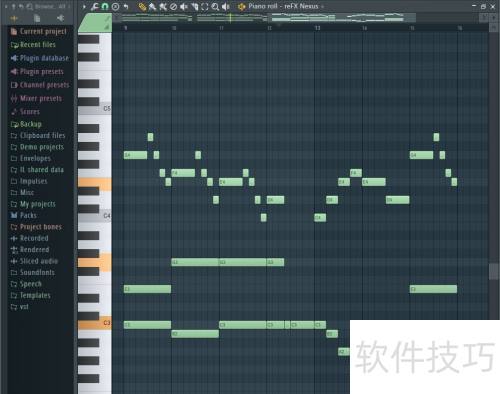The height and width of the screenshot is (394, 500).
Task: Select the Slice tool
Action: tap(194, 6)
